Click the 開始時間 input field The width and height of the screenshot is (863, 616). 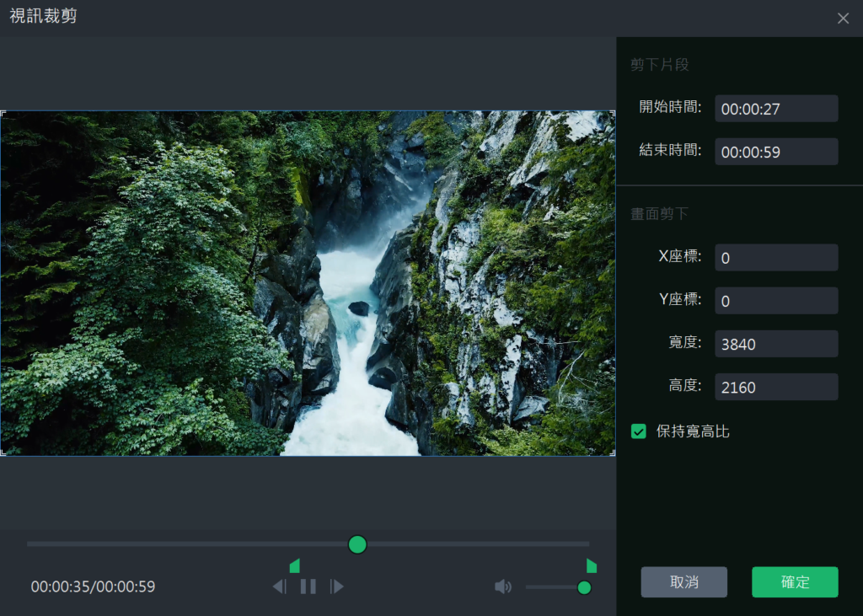tap(776, 109)
